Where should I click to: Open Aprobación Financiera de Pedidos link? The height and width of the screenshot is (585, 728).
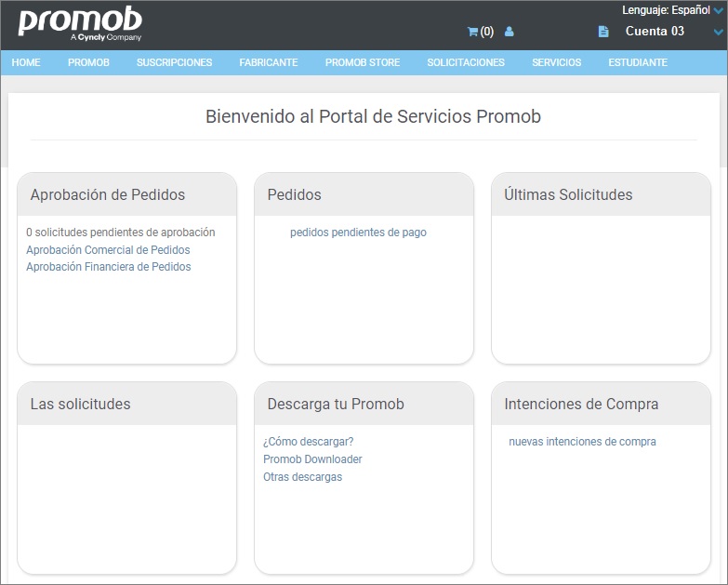(x=109, y=267)
